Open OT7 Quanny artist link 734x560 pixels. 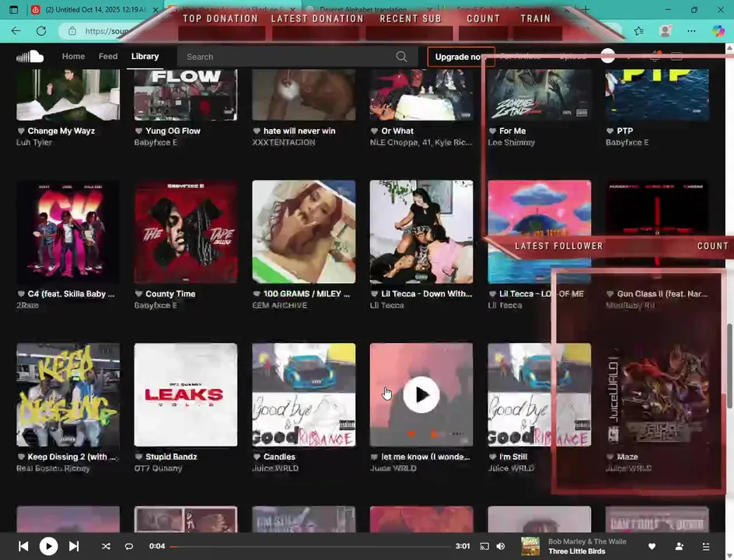point(158,468)
